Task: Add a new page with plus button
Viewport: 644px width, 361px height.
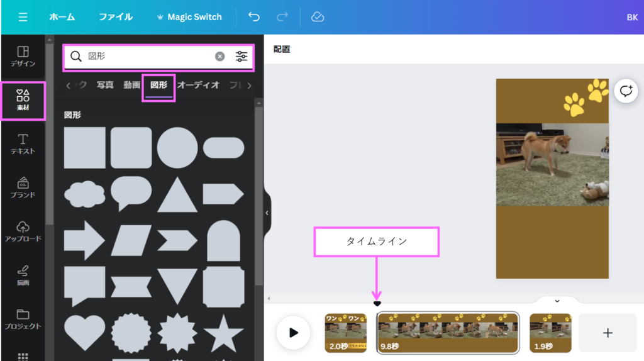Action: coord(608,333)
